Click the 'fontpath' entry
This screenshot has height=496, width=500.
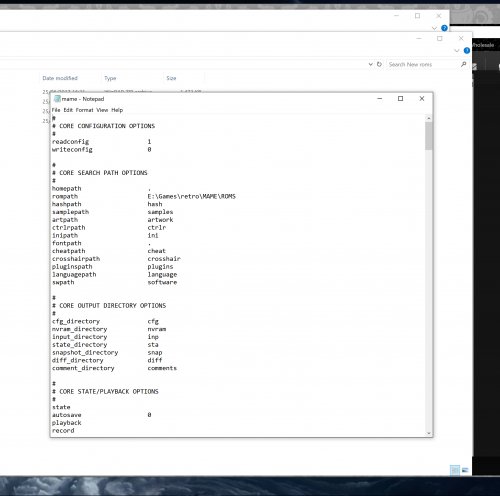(67, 243)
